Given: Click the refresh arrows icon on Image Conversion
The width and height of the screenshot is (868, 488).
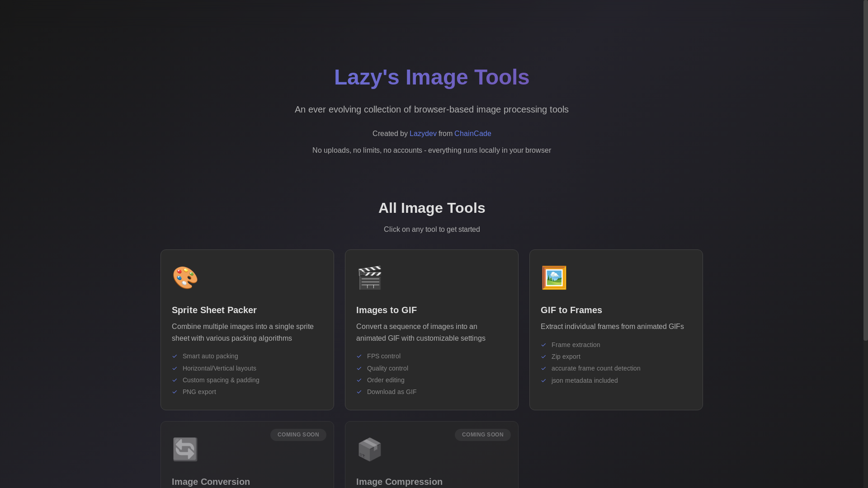Looking at the screenshot, I should 185,449.
